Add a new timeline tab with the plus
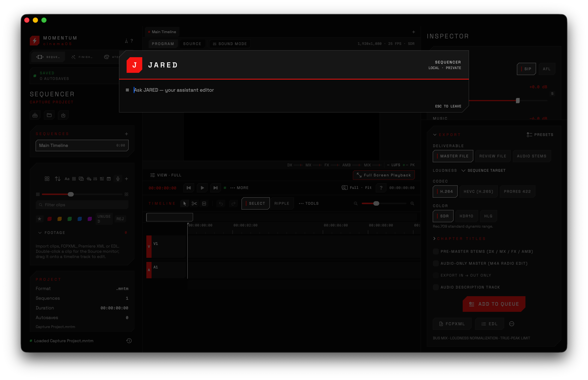 pyautogui.click(x=414, y=32)
